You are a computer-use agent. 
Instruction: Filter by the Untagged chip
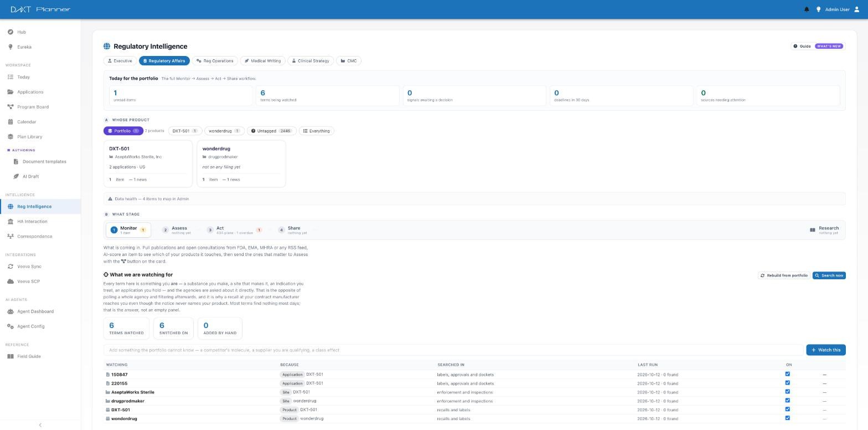[x=271, y=131]
